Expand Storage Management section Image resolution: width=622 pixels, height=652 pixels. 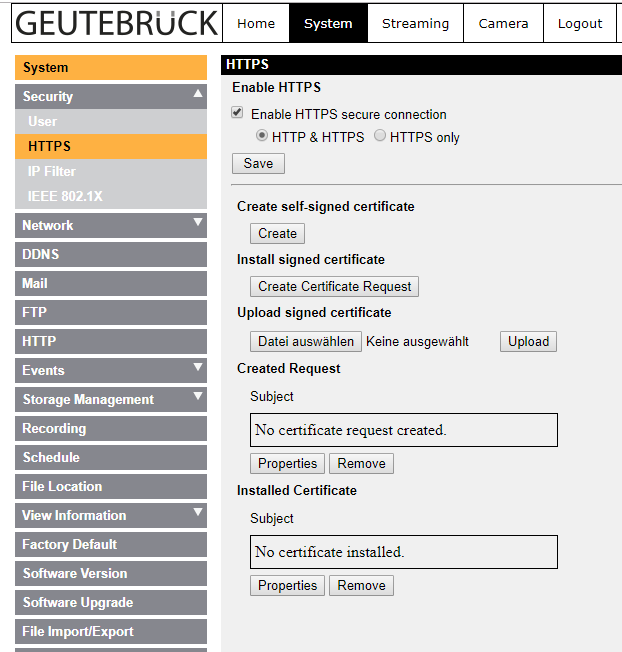[198, 397]
